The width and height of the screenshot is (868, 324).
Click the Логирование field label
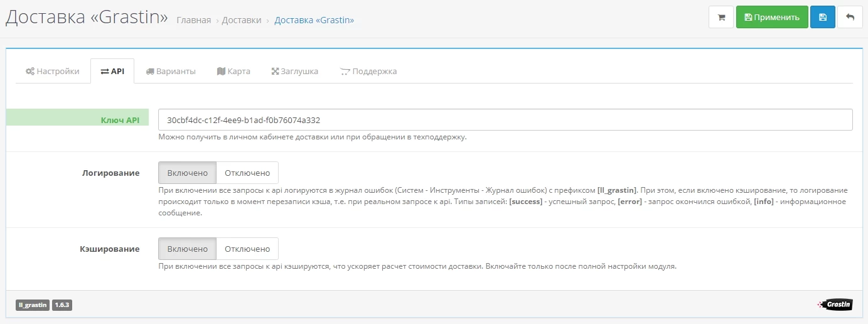point(110,173)
